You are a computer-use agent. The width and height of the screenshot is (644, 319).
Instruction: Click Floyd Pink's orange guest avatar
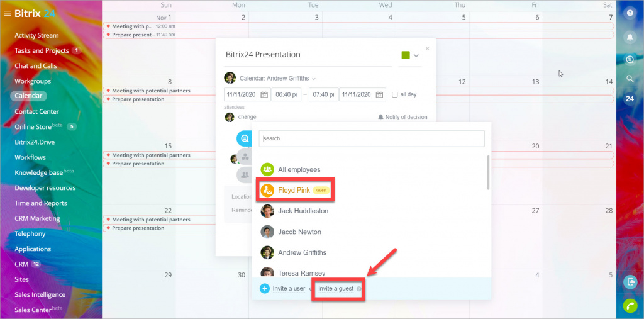[267, 190]
